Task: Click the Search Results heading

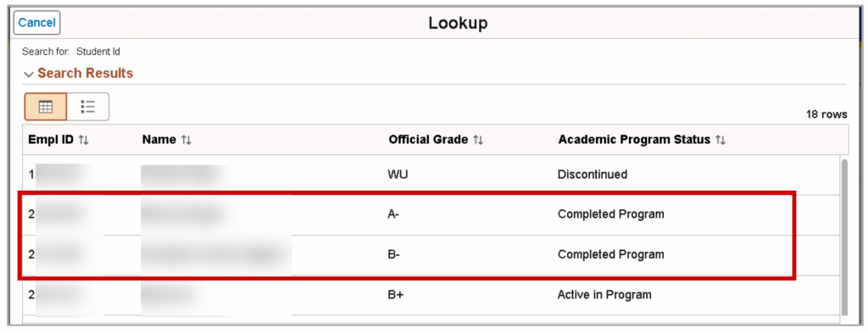Action: click(x=86, y=73)
